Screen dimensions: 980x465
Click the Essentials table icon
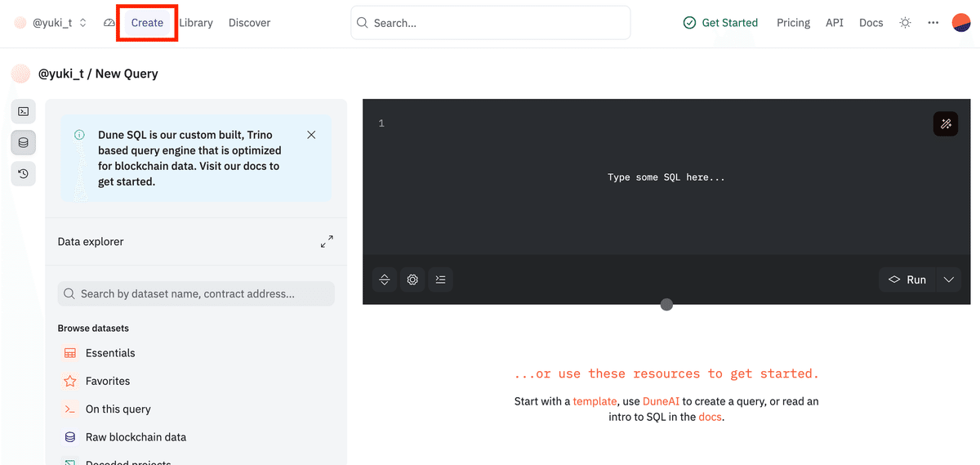point(70,353)
